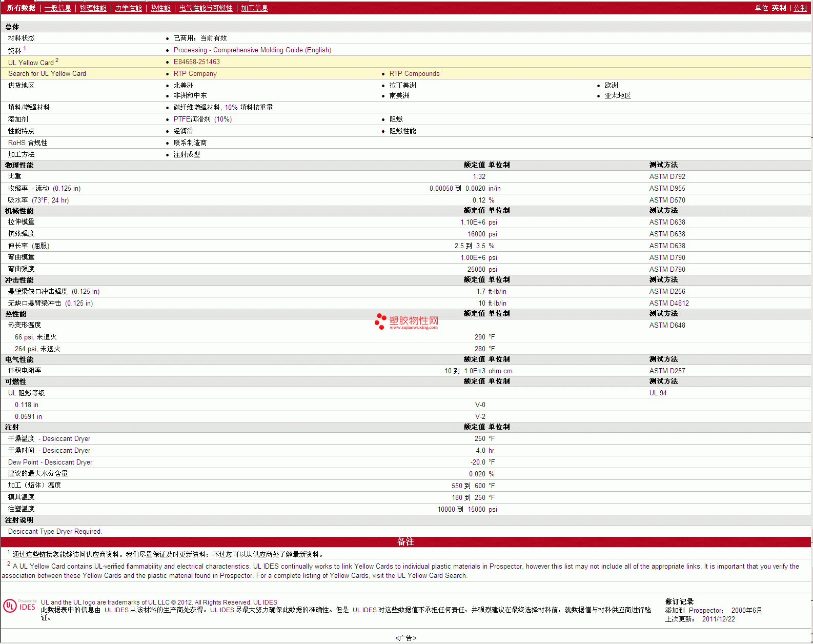Click the 体积电阻率 row label
Image resolution: width=813 pixels, height=644 pixels.
[25, 370]
